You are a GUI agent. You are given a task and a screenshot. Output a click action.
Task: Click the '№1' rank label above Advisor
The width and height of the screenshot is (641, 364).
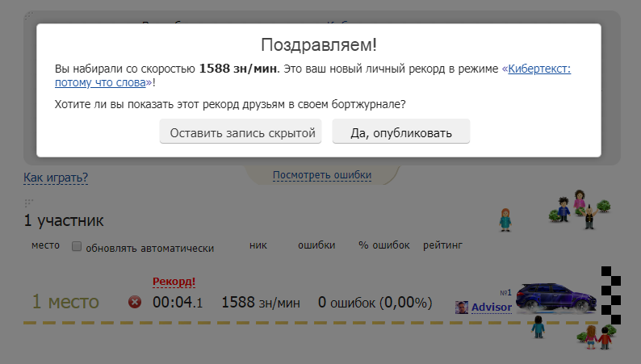[x=505, y=293]
